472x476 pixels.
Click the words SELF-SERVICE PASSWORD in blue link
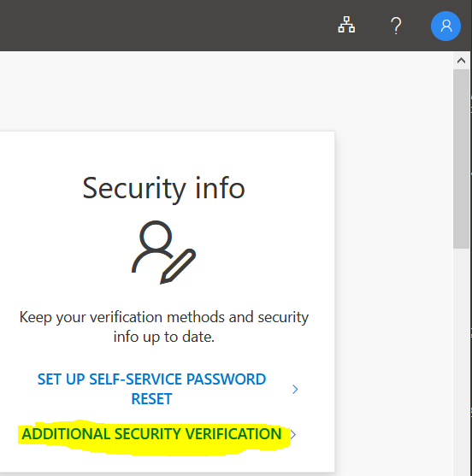pyautogui.click(x=177, y=379)
